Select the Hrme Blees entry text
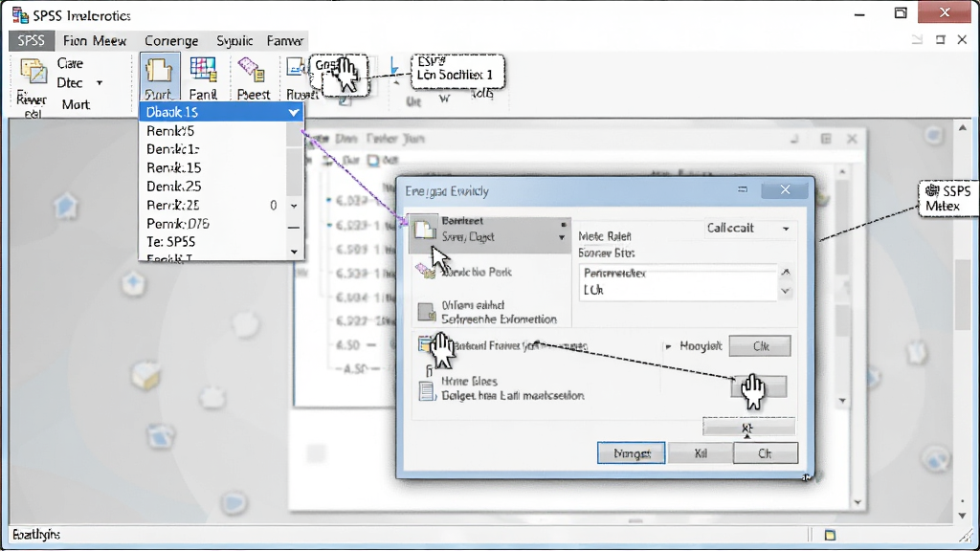The height and width of the screenshot is (551, 980). [513, 388]
